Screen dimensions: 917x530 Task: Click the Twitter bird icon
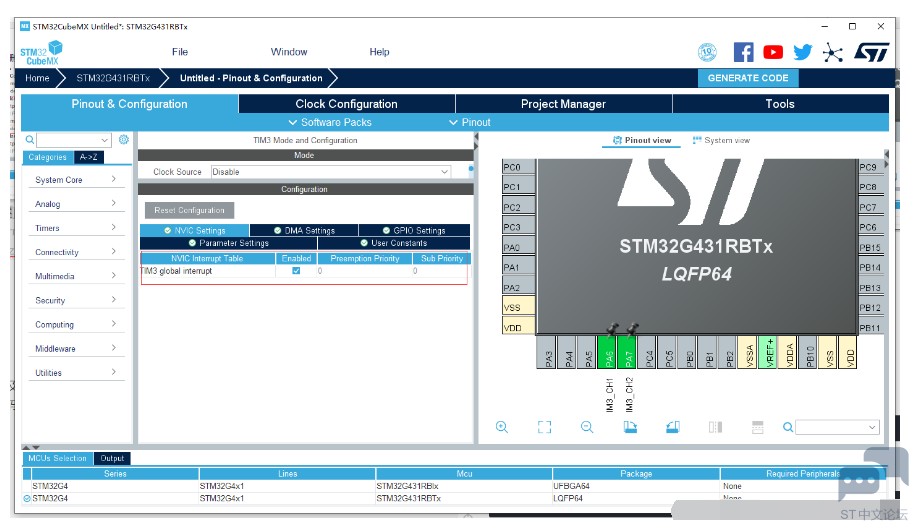click(802, 52)
